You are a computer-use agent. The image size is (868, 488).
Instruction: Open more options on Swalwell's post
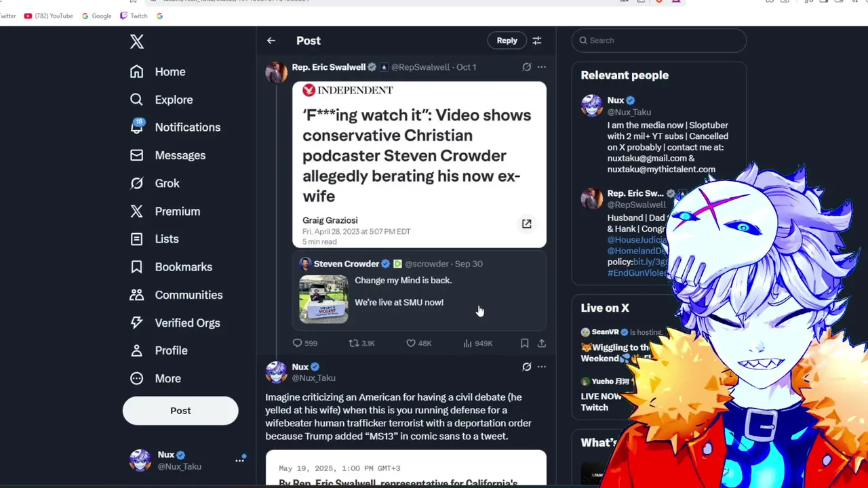point(541,67)
